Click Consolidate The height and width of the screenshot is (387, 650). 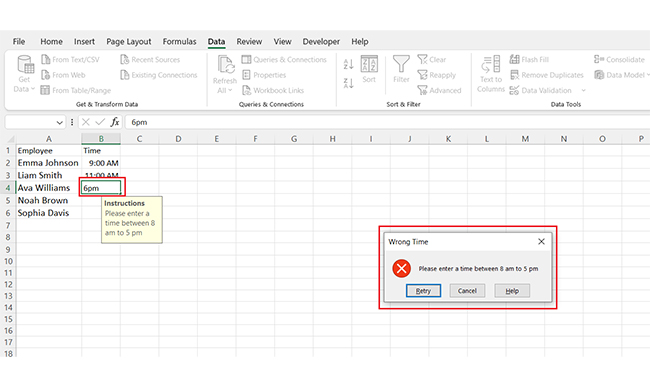point(619,60)
